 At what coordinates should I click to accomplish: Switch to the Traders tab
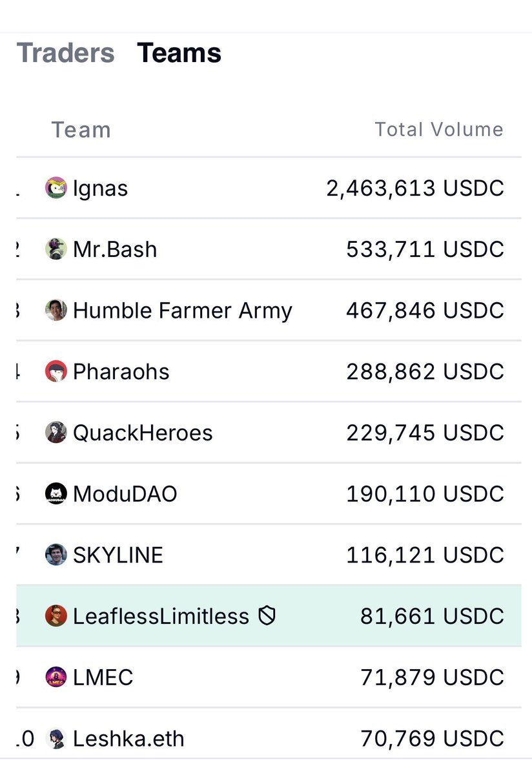[x=65, y=53]
